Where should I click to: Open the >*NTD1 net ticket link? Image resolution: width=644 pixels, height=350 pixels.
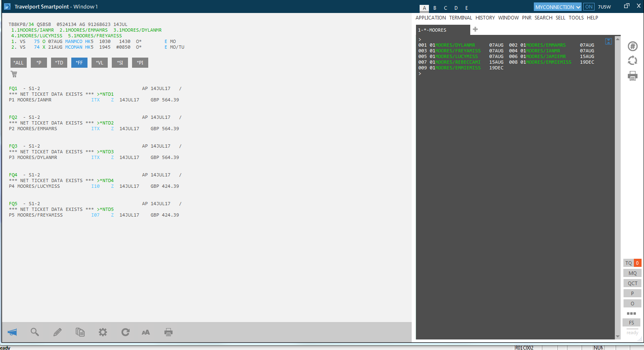[x=105, y=94]
